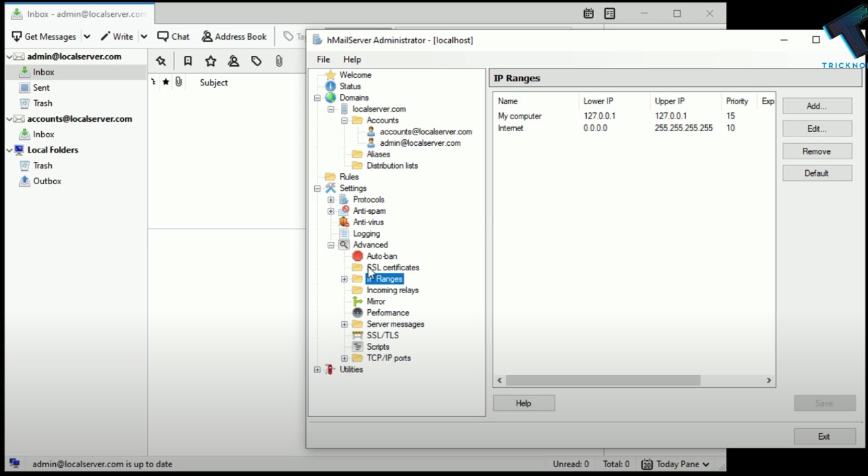
Task: Open the Write dropdown arrow
Action: [x=143, y=36]
